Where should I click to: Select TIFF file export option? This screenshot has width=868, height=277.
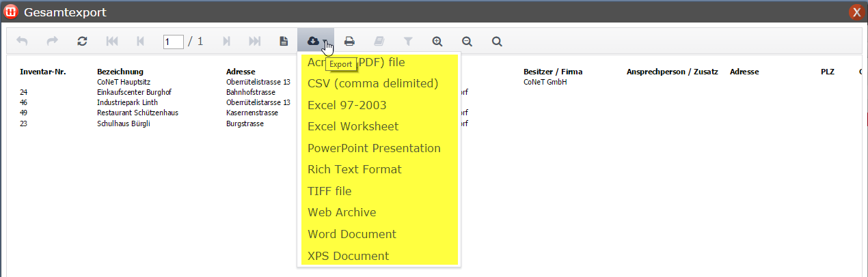[380, 191]
